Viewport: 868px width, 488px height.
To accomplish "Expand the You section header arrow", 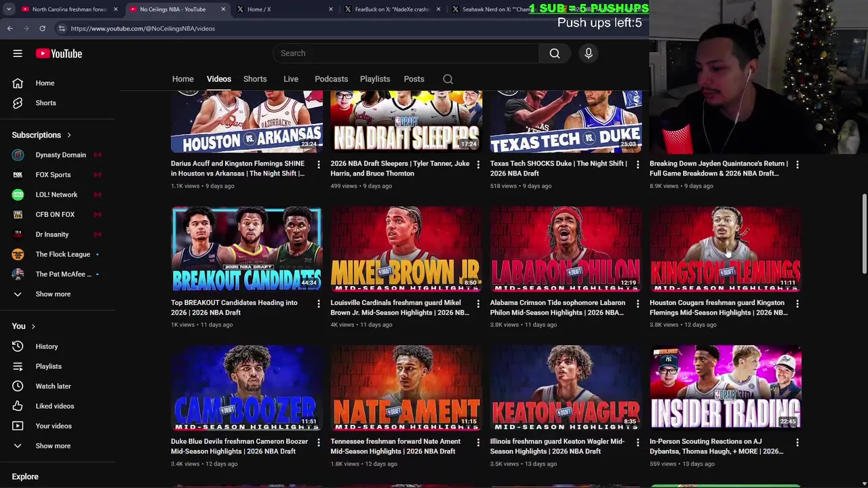I will (x=33, y=327).
